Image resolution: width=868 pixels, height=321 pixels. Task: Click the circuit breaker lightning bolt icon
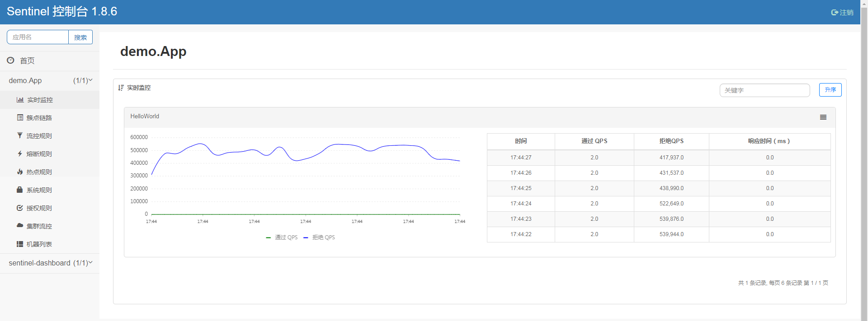click(20, 154)
